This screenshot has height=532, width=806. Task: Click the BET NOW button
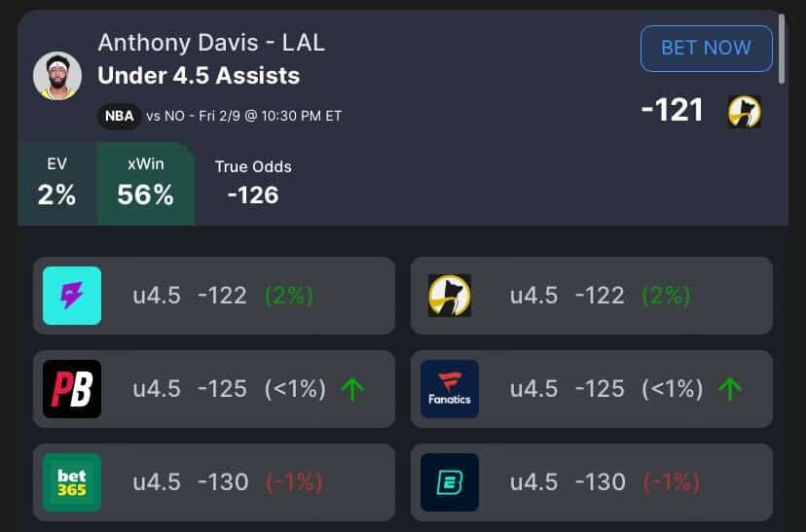[707, 49]
